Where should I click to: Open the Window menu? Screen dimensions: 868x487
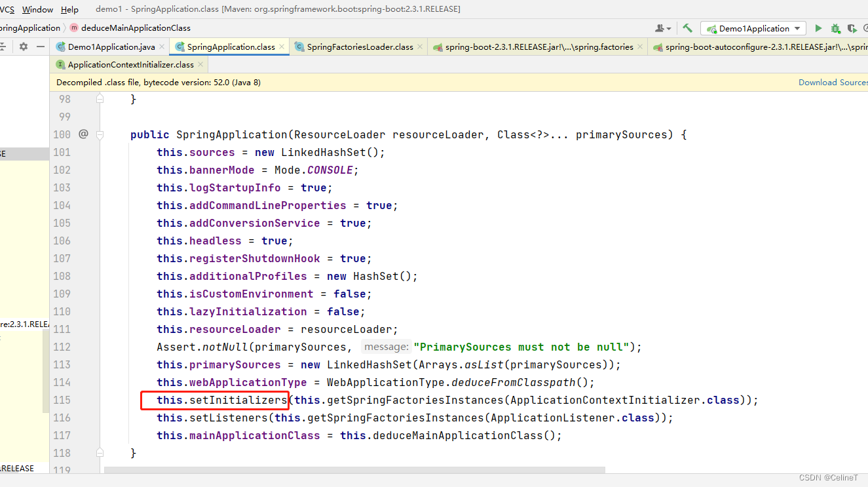(37, 9)
